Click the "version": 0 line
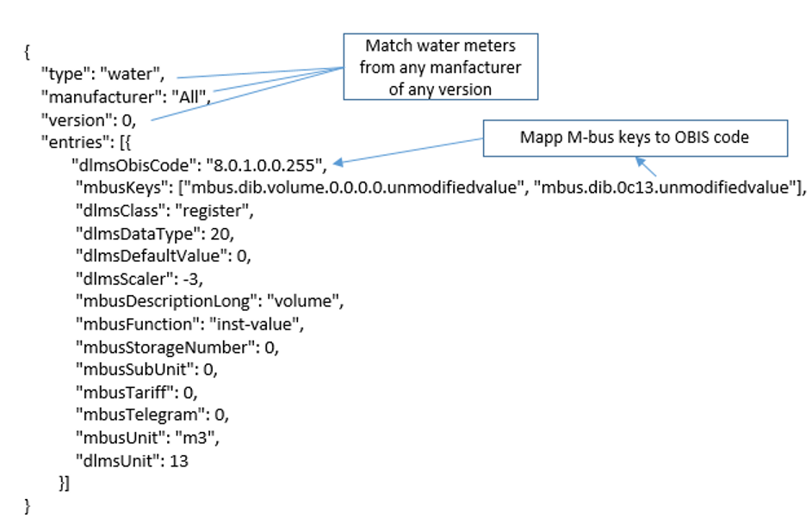 [x=89, y=120]
